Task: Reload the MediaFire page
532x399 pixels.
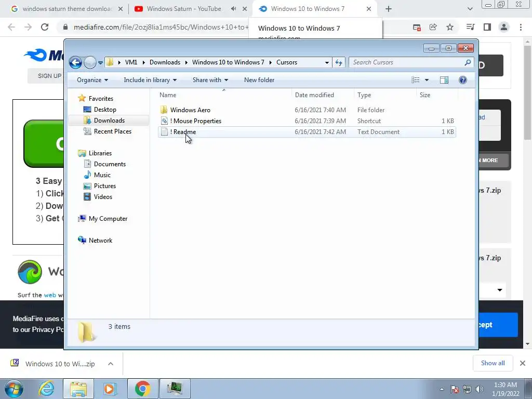Action: [x=45, y=27]
